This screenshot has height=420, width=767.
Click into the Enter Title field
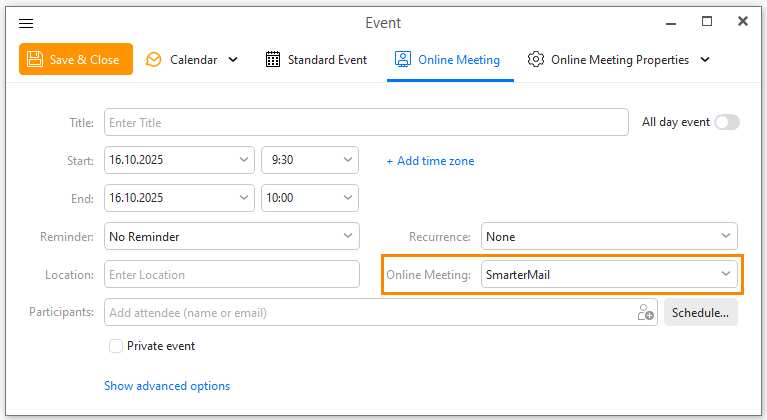coord(365,123)
